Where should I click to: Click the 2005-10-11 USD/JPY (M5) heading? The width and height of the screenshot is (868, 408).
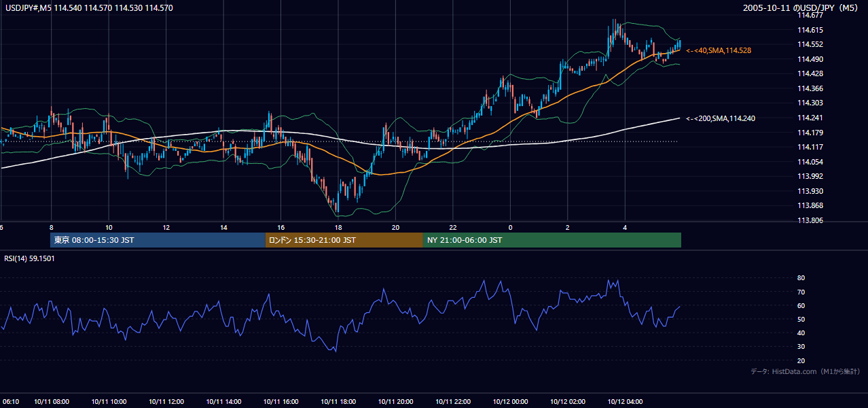click(x=801, y=8)
